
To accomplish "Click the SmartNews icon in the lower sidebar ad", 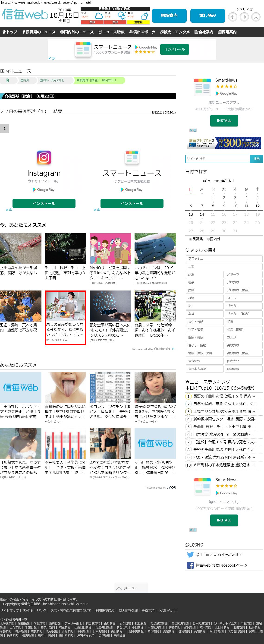I will [x=202, y=486].
